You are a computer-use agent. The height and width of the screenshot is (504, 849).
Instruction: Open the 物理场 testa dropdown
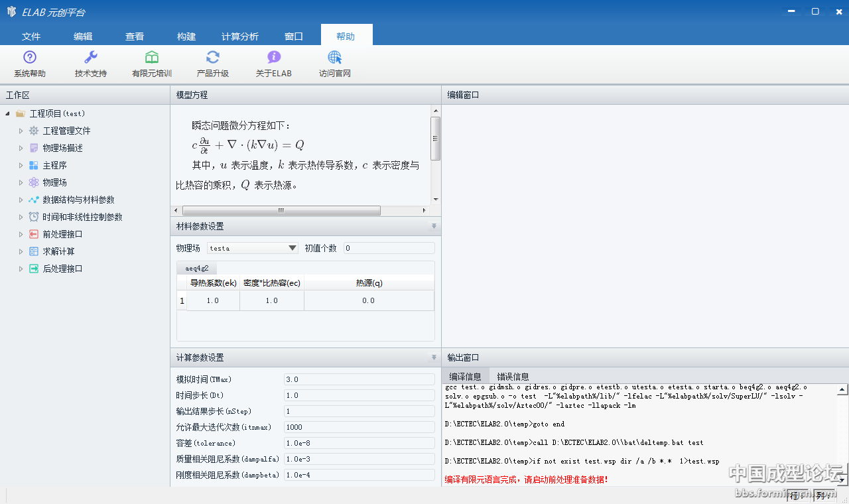point(293,248)
